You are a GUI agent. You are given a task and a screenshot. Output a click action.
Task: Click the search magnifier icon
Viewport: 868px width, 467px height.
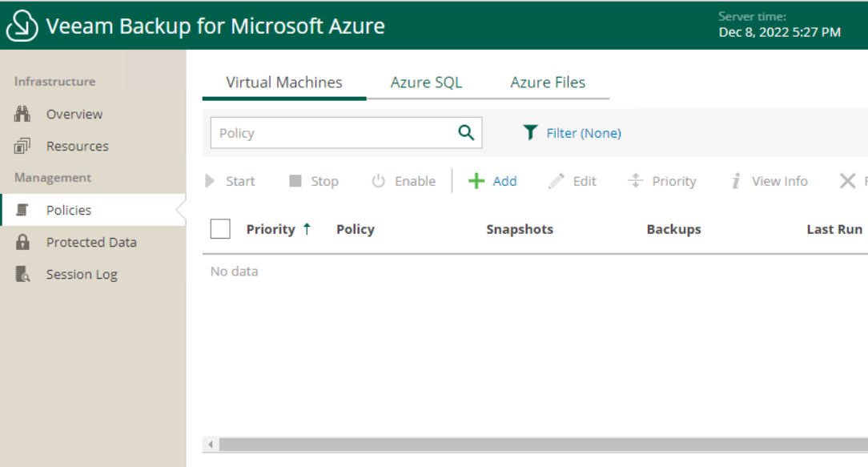(x=466, y=132)
